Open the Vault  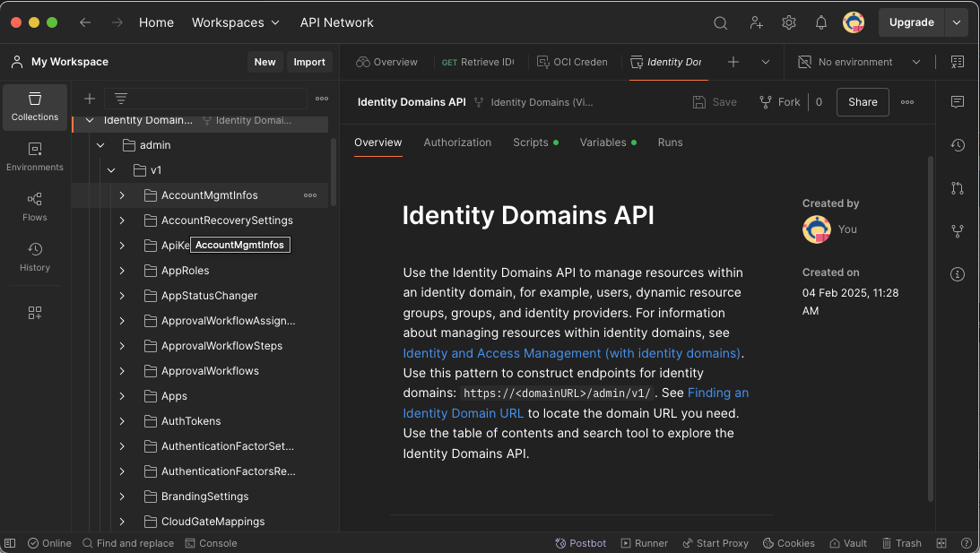pos(847,543)
